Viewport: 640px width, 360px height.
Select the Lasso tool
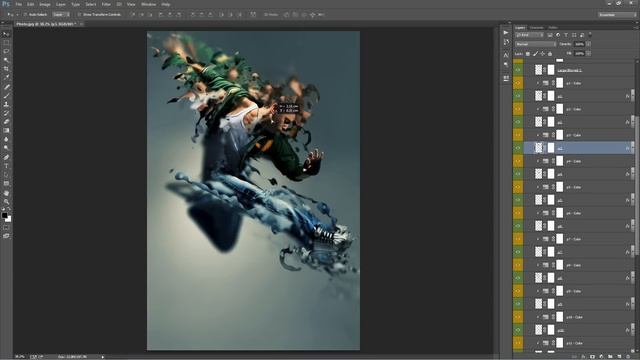pos(6,51)
